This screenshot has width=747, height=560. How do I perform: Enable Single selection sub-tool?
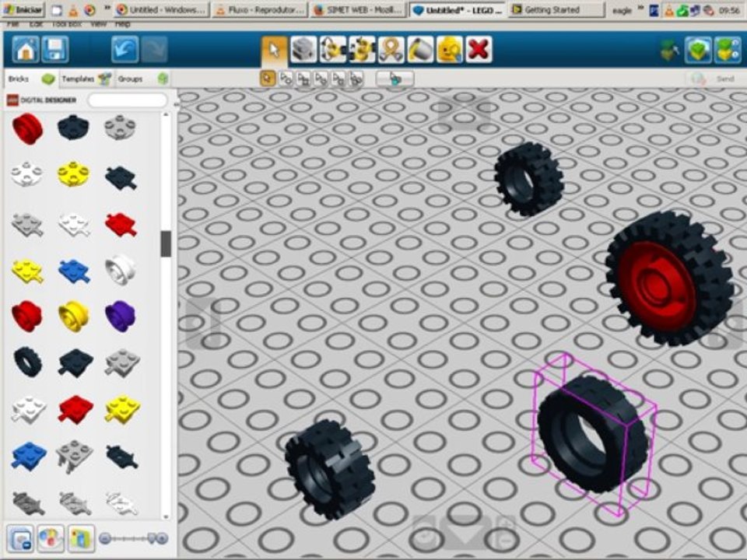coord(268,79)
